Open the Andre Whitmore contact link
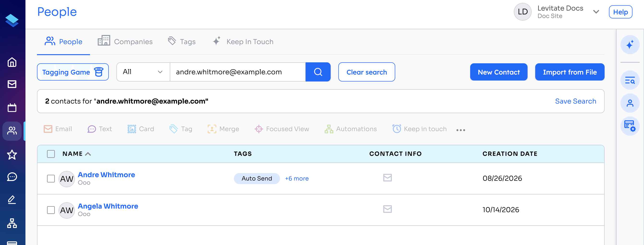Viewport: 644px width, 245px height. [106, 175]
